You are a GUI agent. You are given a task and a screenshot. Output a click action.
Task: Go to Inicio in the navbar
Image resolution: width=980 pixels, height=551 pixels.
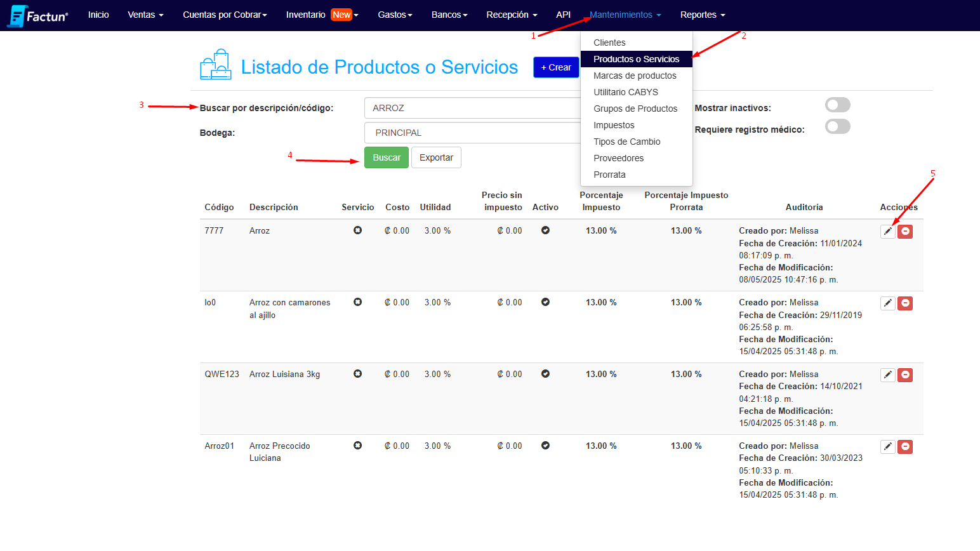coord(98,15)
